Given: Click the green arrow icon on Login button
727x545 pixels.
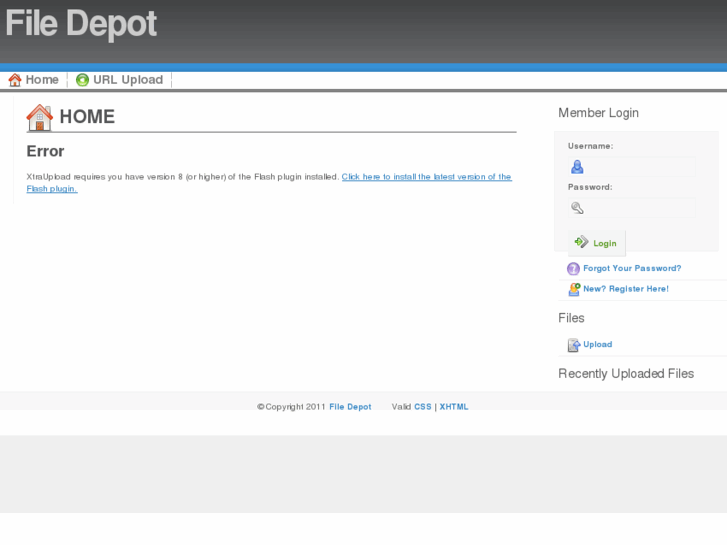Looking at the screenshot, I should click(x=581, y=242).
